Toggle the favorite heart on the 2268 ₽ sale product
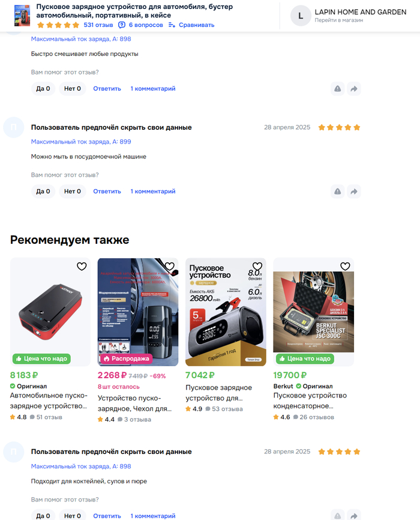420x520 pixels. click(x=169, y=266)
